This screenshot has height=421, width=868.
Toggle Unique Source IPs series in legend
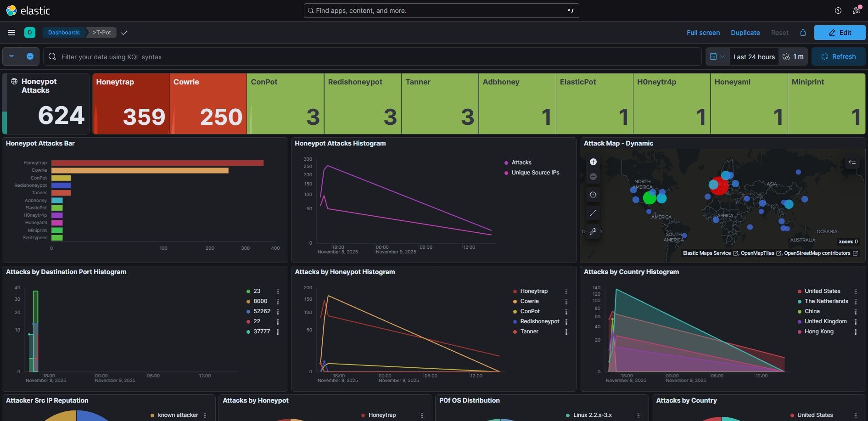[x=535, y=173]
